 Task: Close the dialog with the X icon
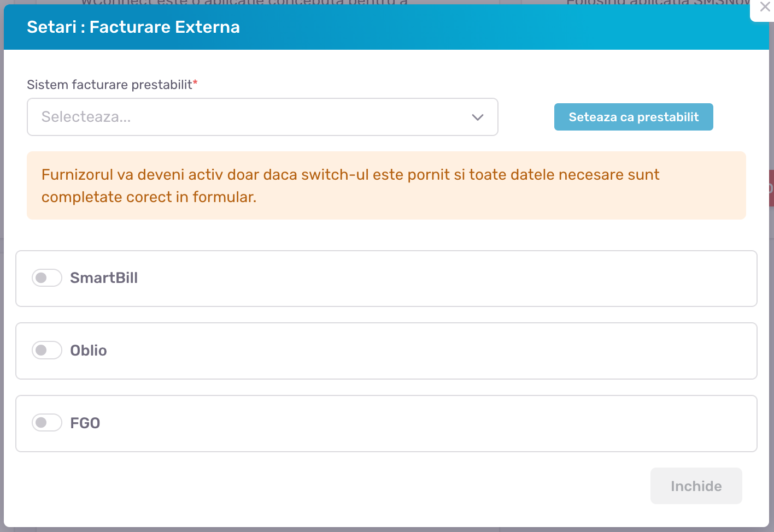pos(765,8)
